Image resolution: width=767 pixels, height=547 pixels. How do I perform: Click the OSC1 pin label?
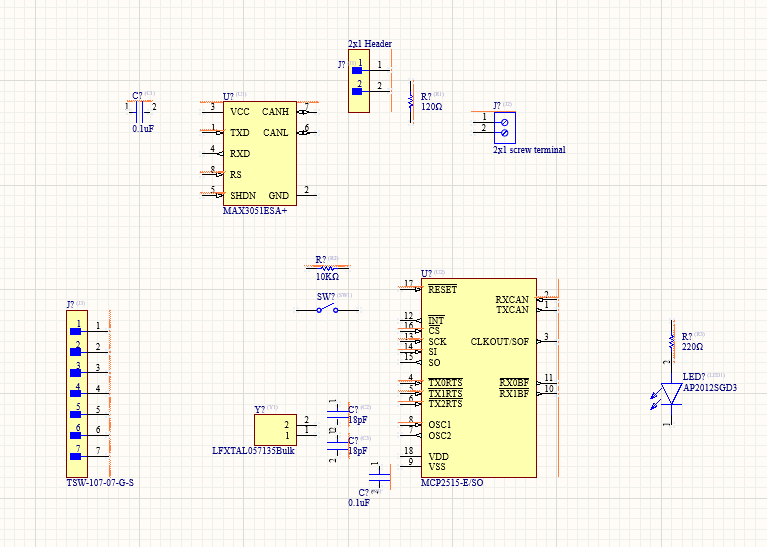click(x=439, y=425)
